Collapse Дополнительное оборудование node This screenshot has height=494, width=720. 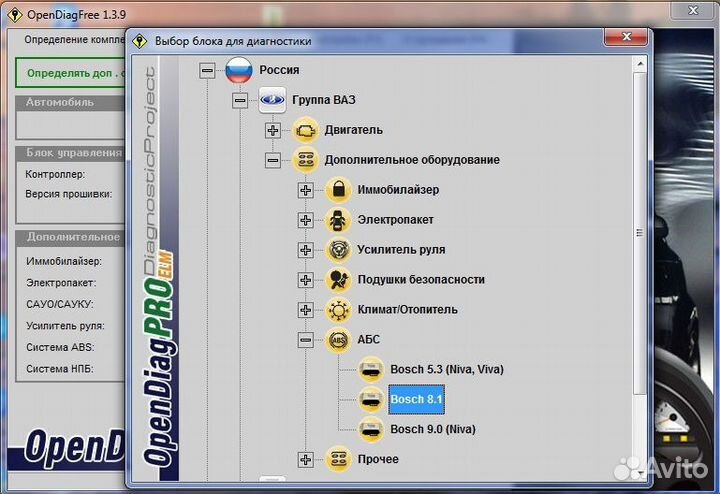tap(273, 160)
